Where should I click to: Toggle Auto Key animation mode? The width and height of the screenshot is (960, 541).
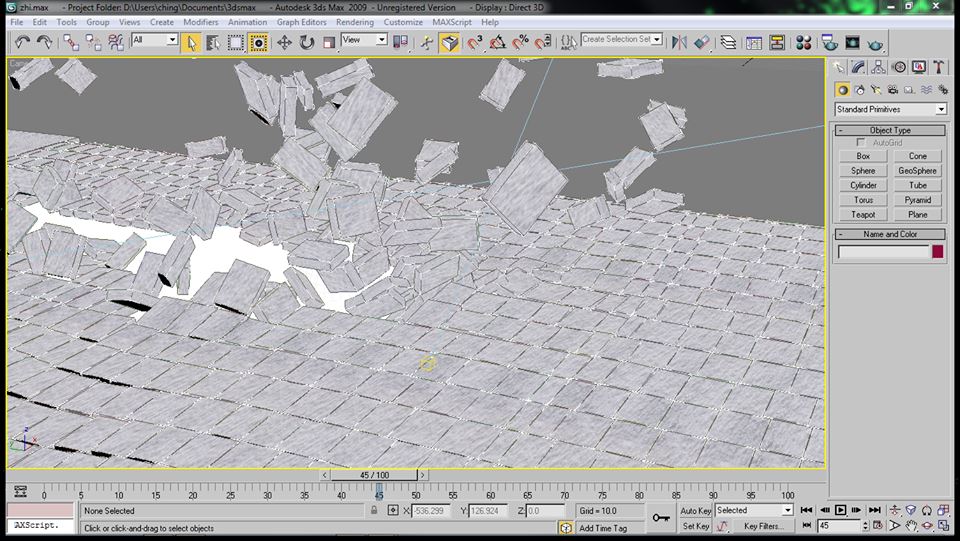[696, 510]
